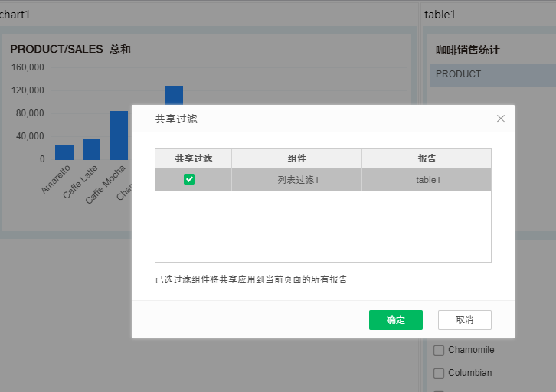556x392 pixels.
Task: Click the Caffe Mocha bar
Action: click(x=119, y=135)
